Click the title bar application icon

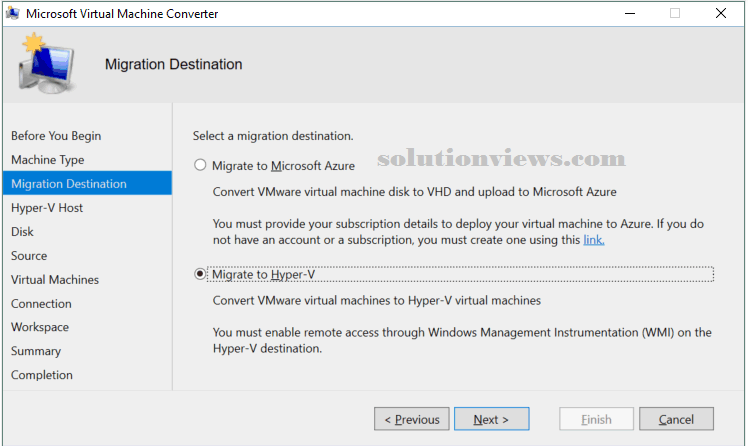point(13,13)
